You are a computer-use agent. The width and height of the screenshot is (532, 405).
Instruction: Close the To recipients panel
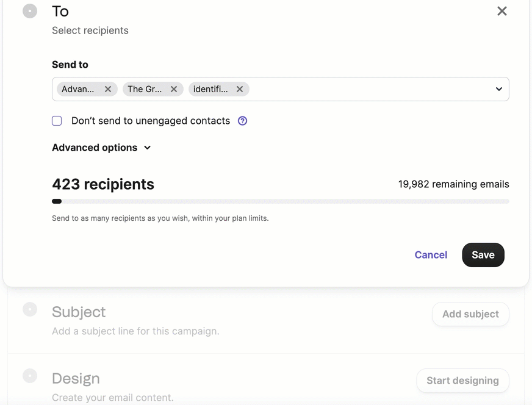pos(502,11)
